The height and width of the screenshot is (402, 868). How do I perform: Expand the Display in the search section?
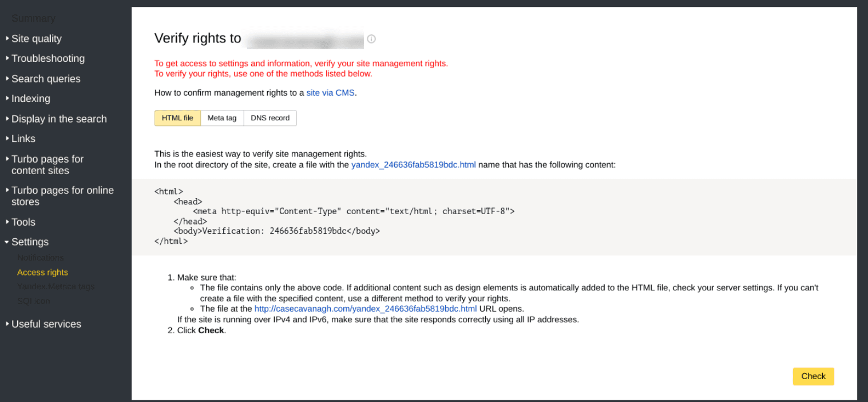59,119
